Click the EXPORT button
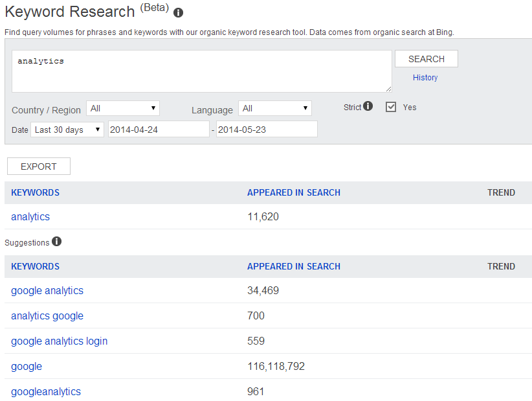532x401 pixels. tap(39, 166)
